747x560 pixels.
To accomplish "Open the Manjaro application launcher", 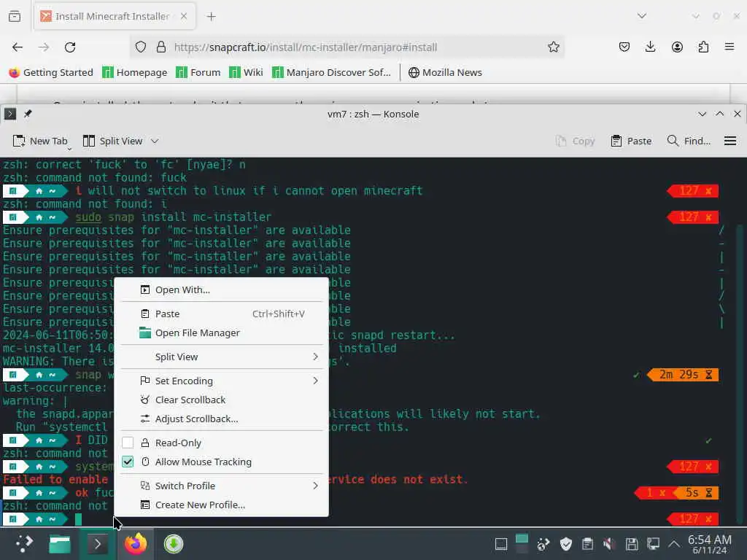I will coord(23,544).
